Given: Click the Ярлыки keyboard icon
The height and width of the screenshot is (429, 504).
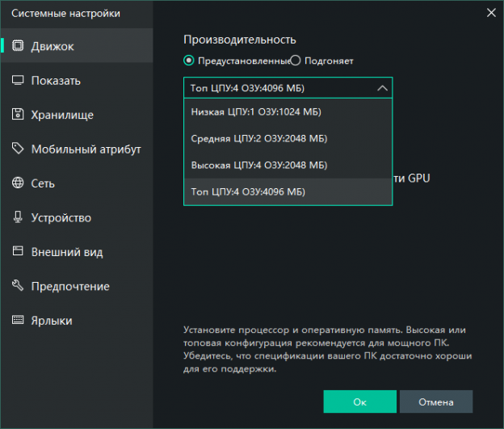Looking at the screenshot, I should point(18,321).
